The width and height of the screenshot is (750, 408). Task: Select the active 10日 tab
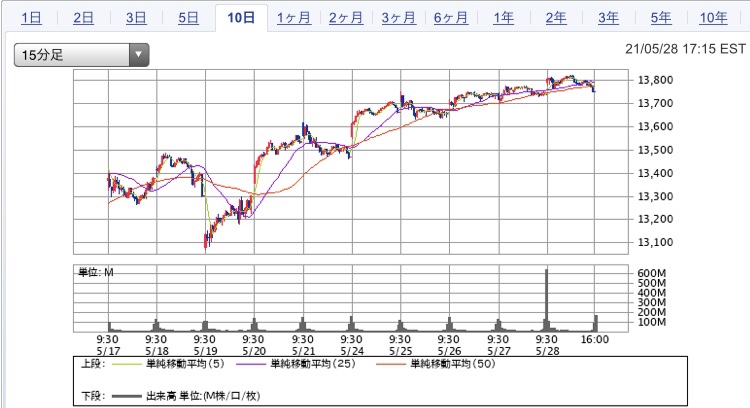pos(241,18)
